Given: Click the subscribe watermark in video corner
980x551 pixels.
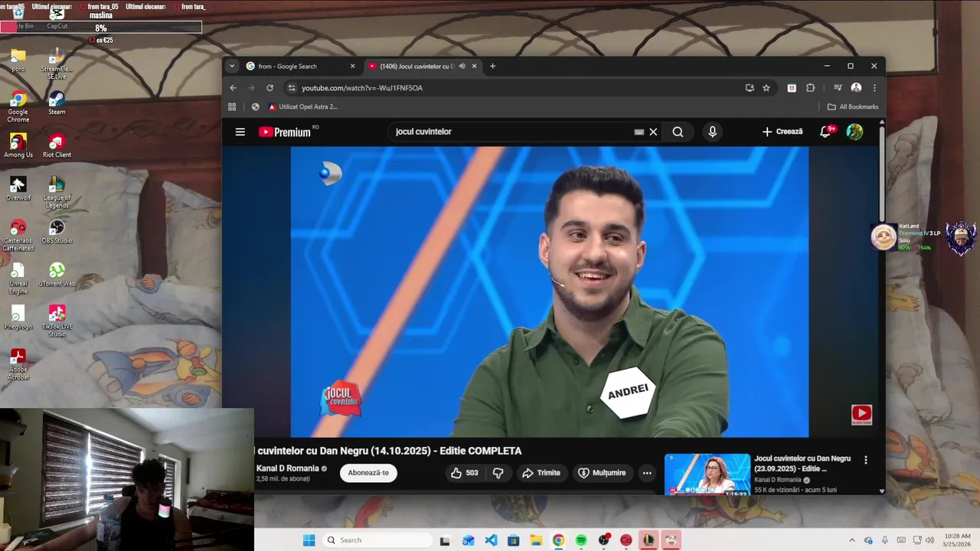Looking at the screenshot, I should pos(861,415).
